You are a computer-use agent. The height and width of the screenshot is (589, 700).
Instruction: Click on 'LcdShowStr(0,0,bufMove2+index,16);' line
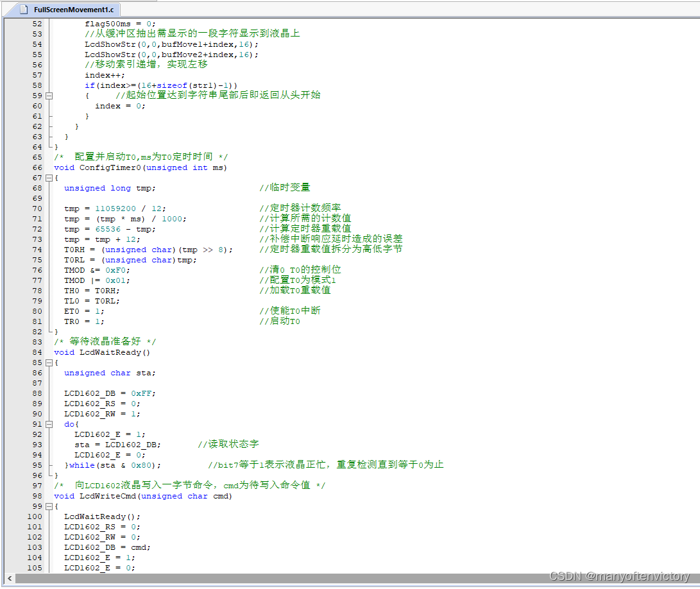[x=171, y=55]
